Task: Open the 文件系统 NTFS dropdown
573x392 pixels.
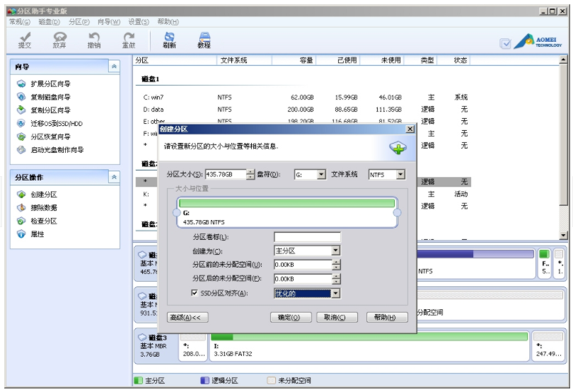Action: 400,175
